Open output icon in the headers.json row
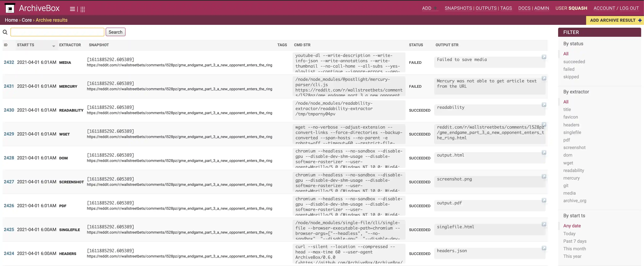 point(544,248)
